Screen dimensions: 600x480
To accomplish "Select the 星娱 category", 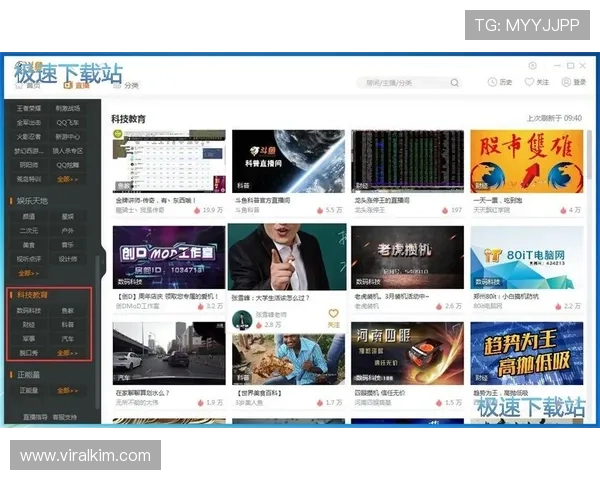I will tap(68, 217).
